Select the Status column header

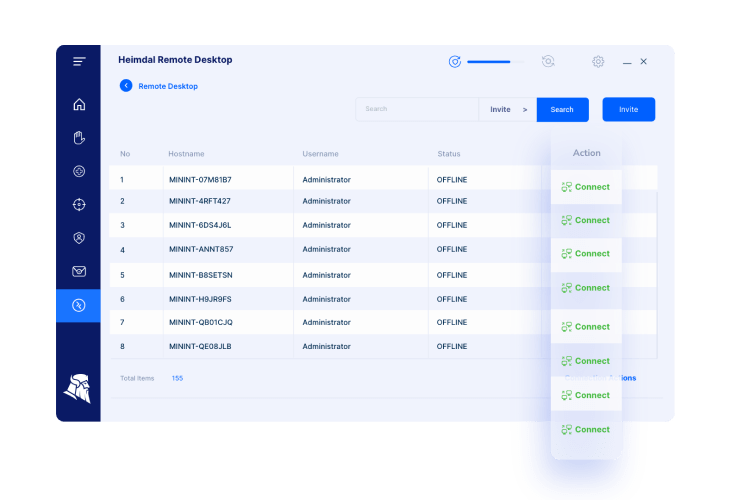pyautogui.click(x=449, y=154)
